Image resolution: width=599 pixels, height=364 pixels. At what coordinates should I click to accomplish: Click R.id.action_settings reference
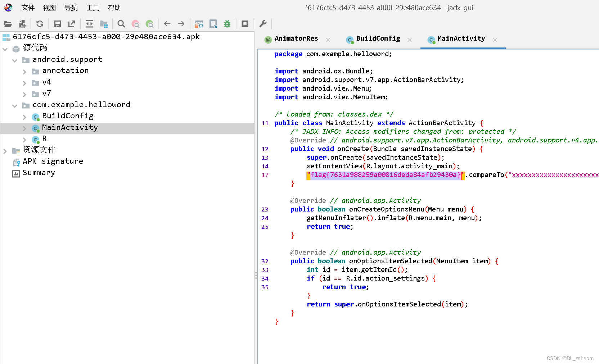(x=385, y=278)
